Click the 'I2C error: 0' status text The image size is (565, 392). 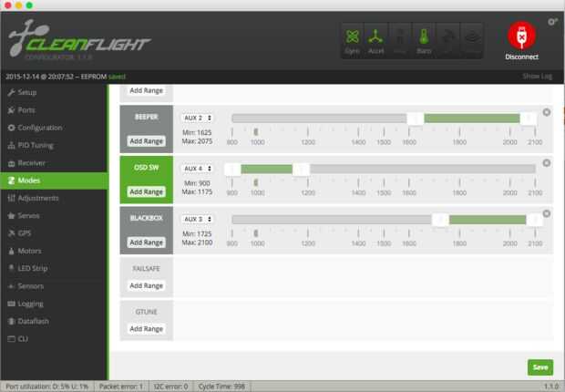170,387
